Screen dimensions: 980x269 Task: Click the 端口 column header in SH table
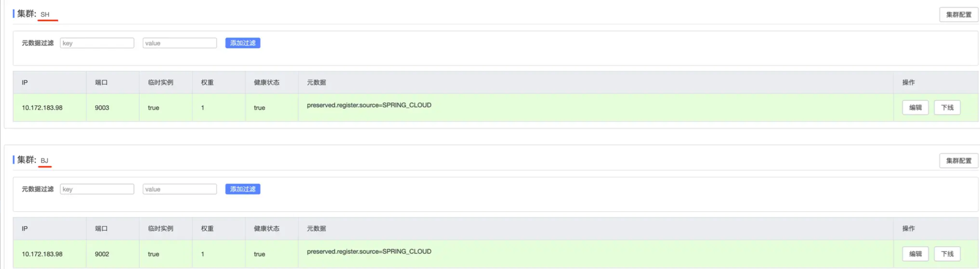pyautogui.click(x=101, y=82)
